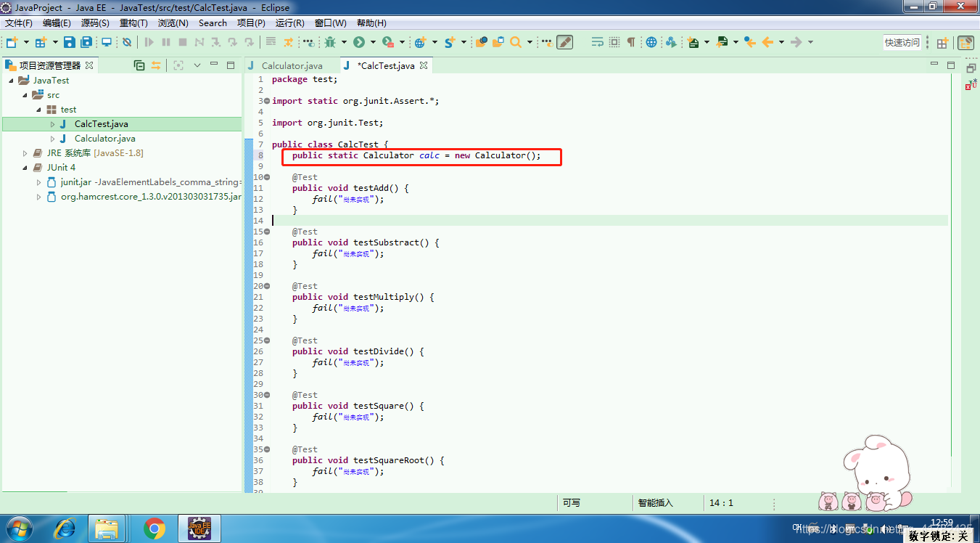Click the Previous Annotation icon

pyautogui.click(x=722, y=42)
